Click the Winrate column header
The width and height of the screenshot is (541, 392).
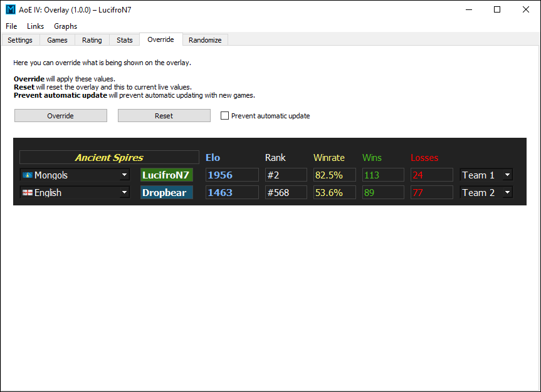coord(329,158)
